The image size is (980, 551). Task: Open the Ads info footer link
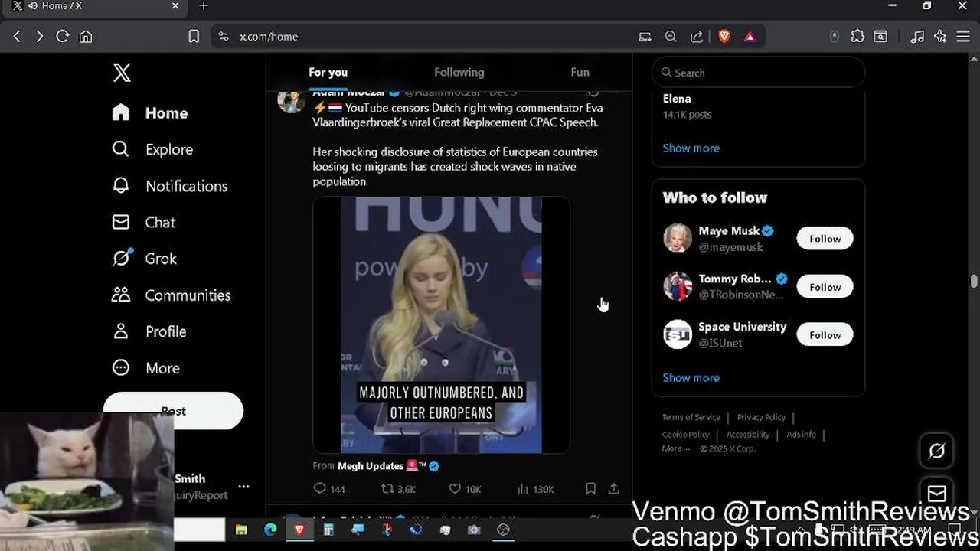click(x=801, y=435)
